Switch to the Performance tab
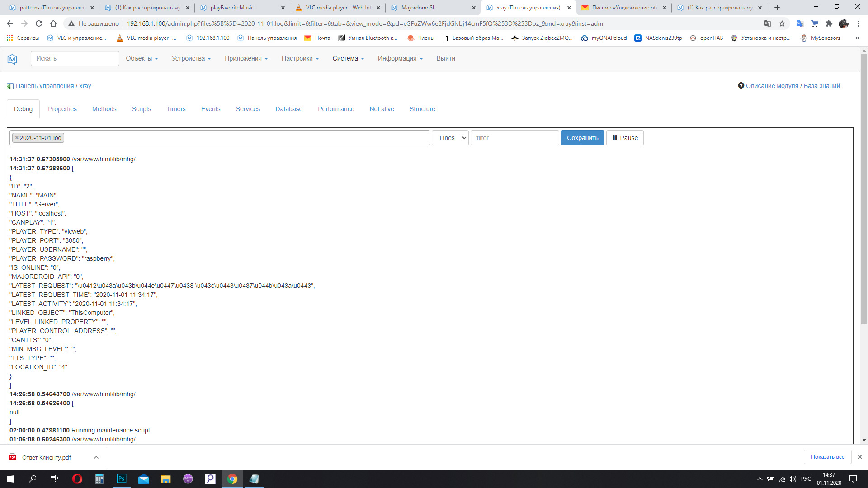The image size is (868, 488). coord(336,109)
